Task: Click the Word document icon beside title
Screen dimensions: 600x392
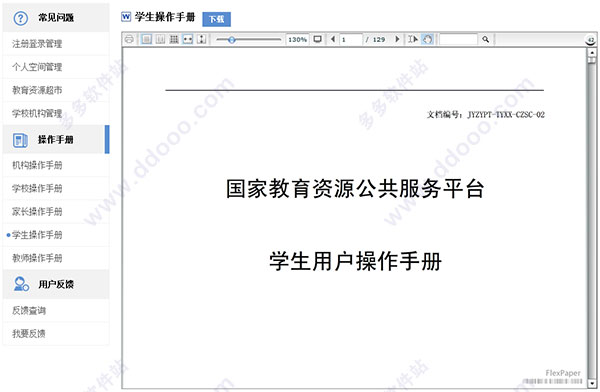Action: (126, 17)
